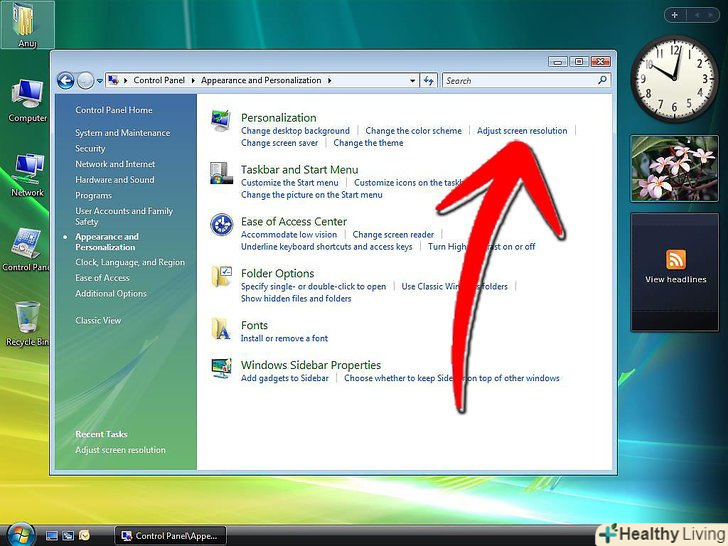The image size is (728, 546).
Task: Click Change screen reader link
Action: [x=393, y=235]
